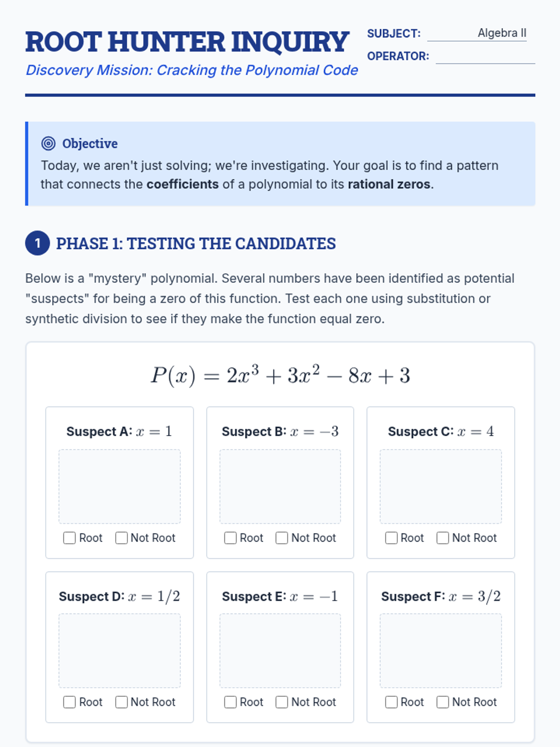Image resolution: width=560 pixels, height=747 pixels.
Task: Click Suspect C work area
Action: coord(441,486)
